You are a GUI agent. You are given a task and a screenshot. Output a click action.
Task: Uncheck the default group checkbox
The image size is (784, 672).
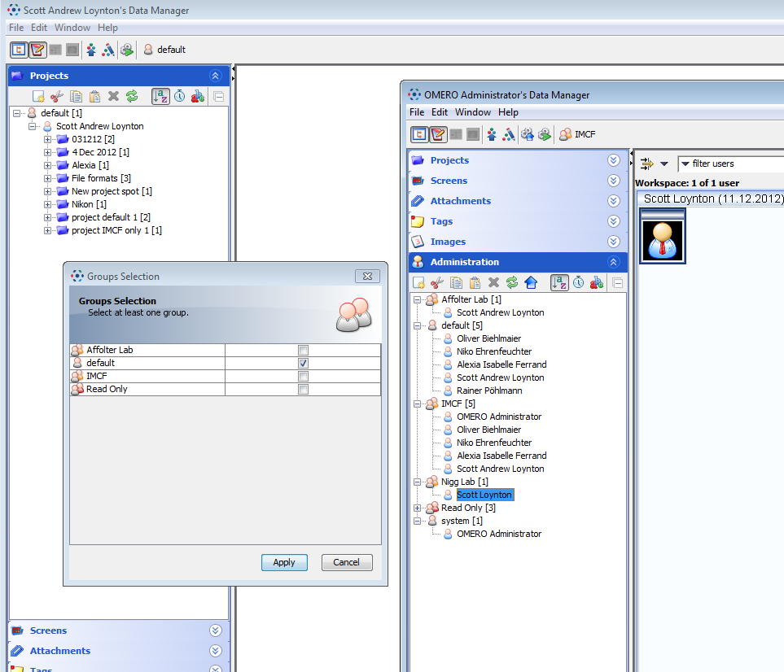tap(303, 363)
